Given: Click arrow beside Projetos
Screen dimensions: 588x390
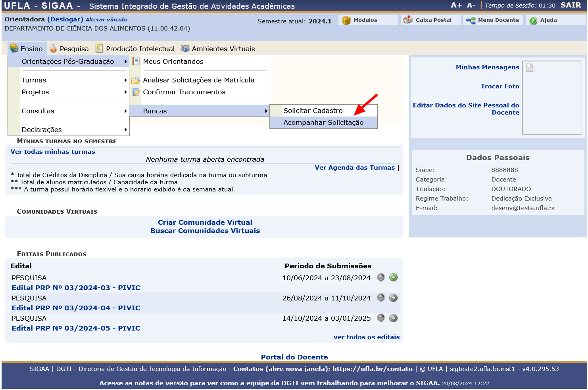Looking at the screenshot, I should coord(125,92).
